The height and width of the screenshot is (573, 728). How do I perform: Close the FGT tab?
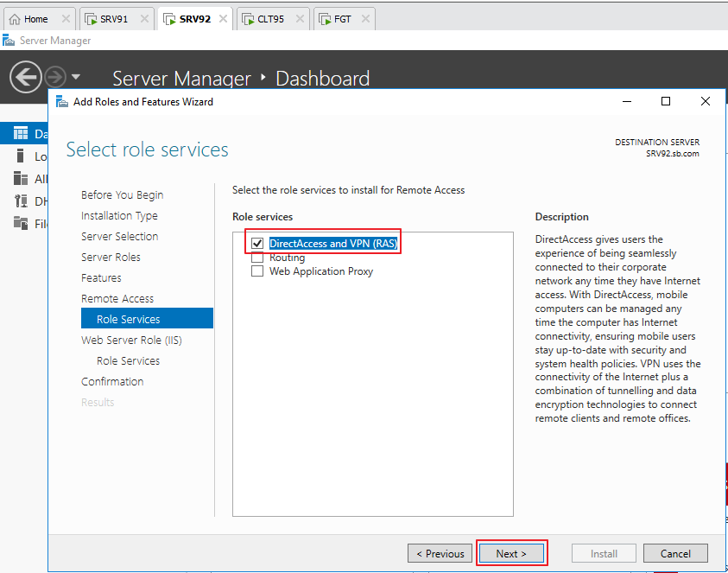[x=365, y=19]
